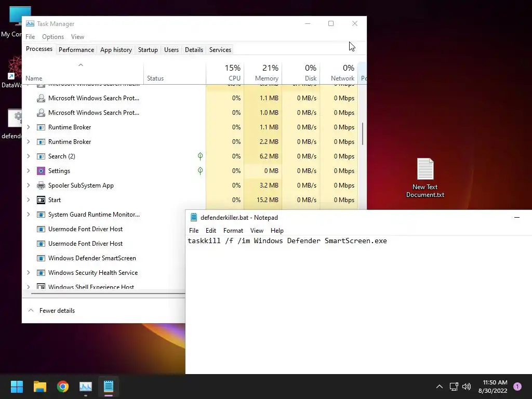Image resolution: width=532 pixels, height=399 pixels.
Task: Select the Processes tab
Action: (39, 49)
